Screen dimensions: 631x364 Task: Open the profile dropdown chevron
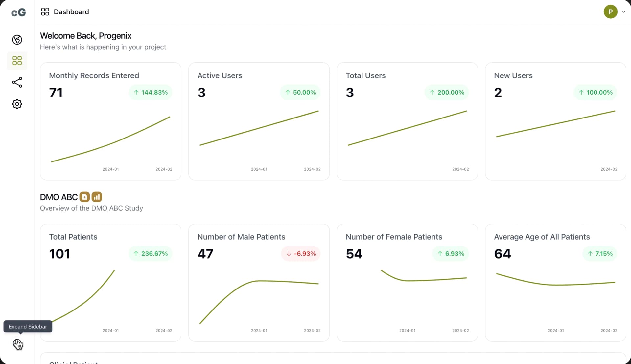(x=623, y=12)
